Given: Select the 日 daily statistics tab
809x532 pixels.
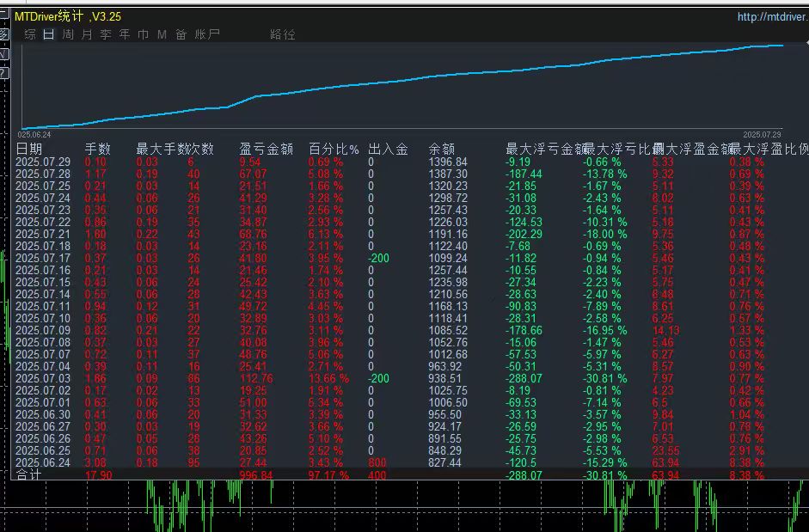Looking at the screenshot, I should pos(48,34).
